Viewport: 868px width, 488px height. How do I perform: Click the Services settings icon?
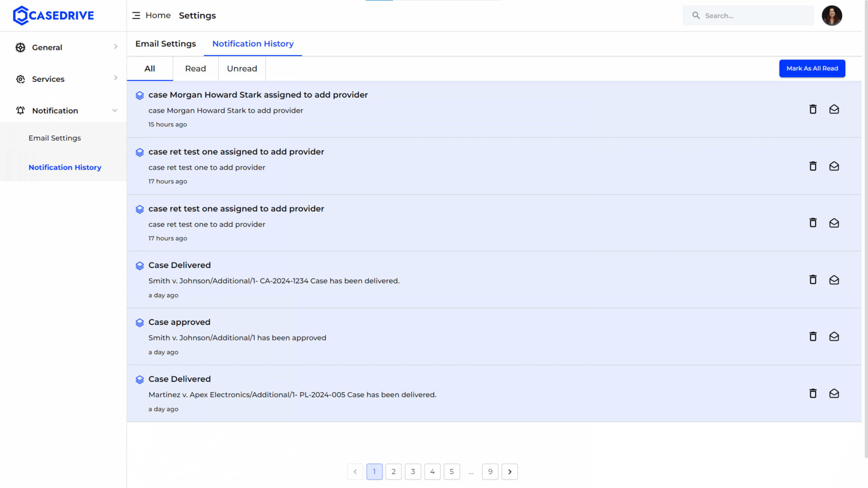point(20,79)
